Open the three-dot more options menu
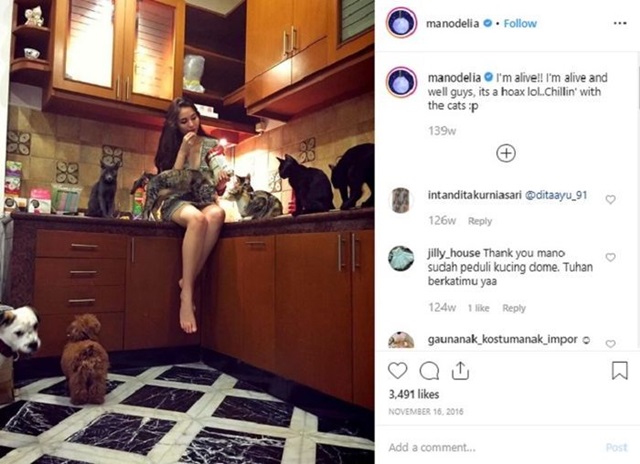Image resolution: width=640 pixels, height=464 pixels. pyautogui.click(x=620, y=23)
